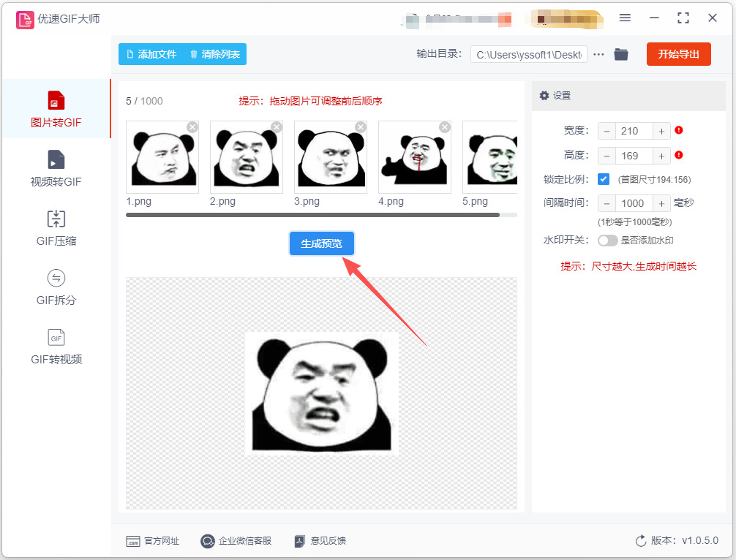The height and width of the screenshot is (560, 736).
Task: Open 意见反馈 feedback link
Action: click(x=320, y=541)
